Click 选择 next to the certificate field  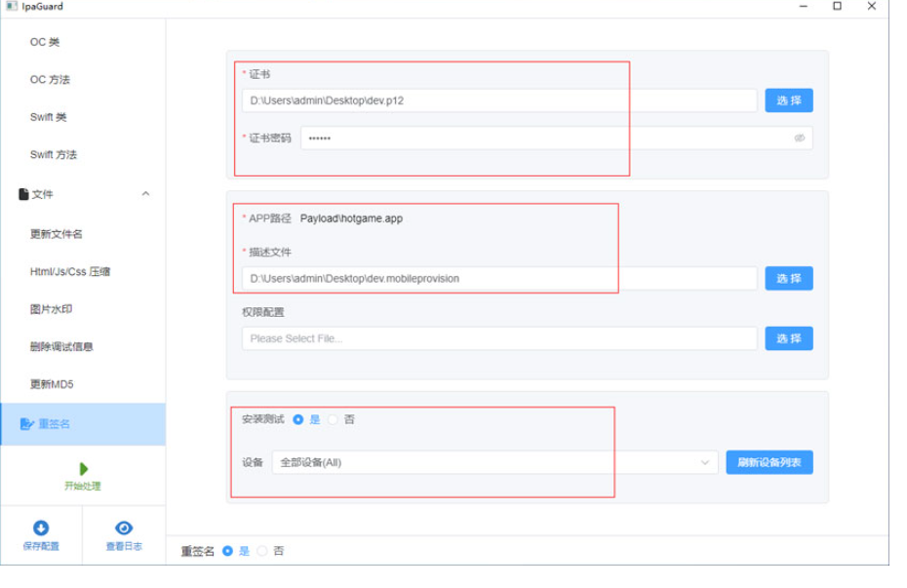tap(789, 99)
